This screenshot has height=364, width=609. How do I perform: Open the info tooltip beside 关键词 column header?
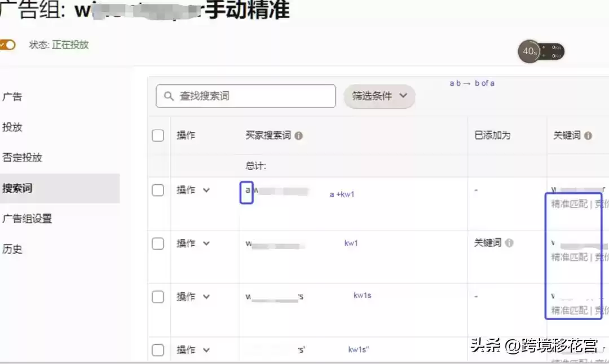[x=589, y=135]
